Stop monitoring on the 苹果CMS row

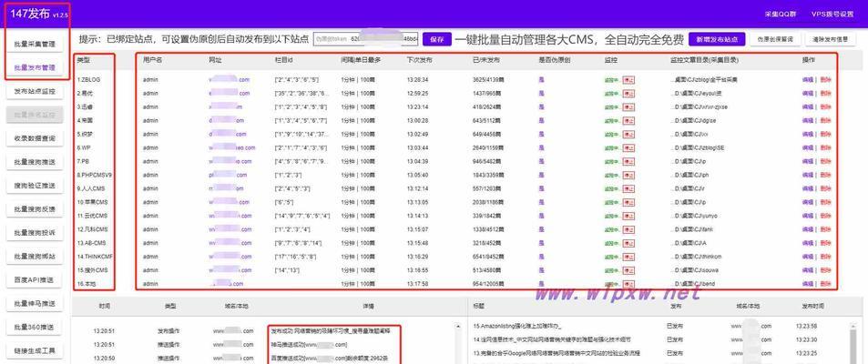628,202
